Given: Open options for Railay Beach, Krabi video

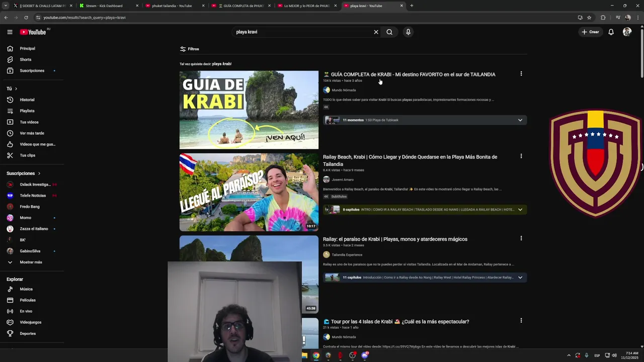Looking at the screenshot, I should pyautogui.click(x=521, y=156).
